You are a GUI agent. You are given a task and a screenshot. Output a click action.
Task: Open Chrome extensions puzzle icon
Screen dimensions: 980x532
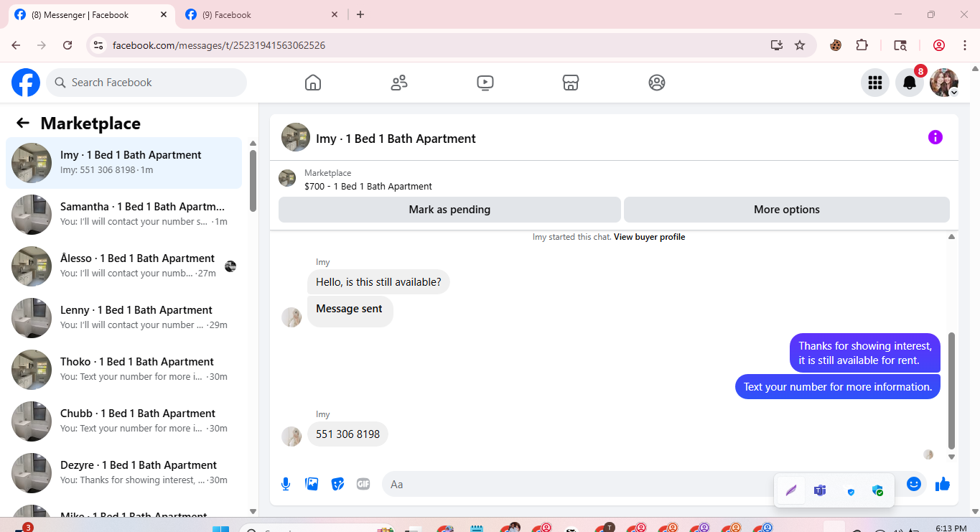(862, 45)
